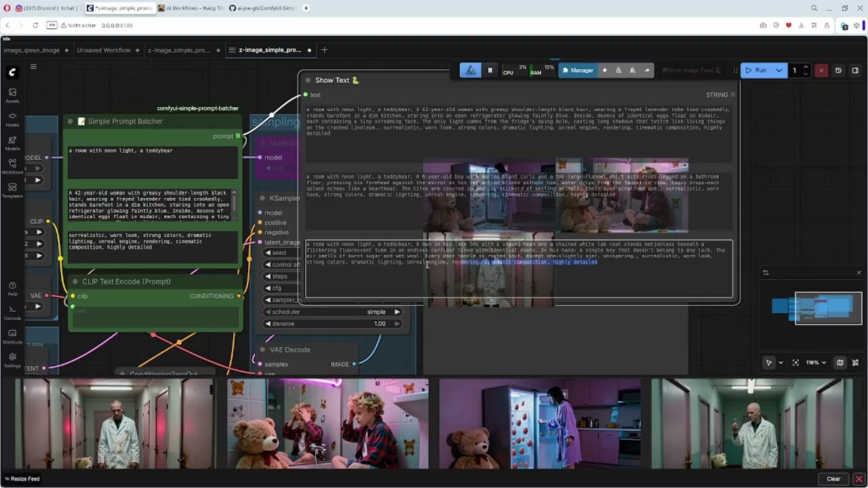Collapse the CLIP Text Encode node

(x=75, y=281)
